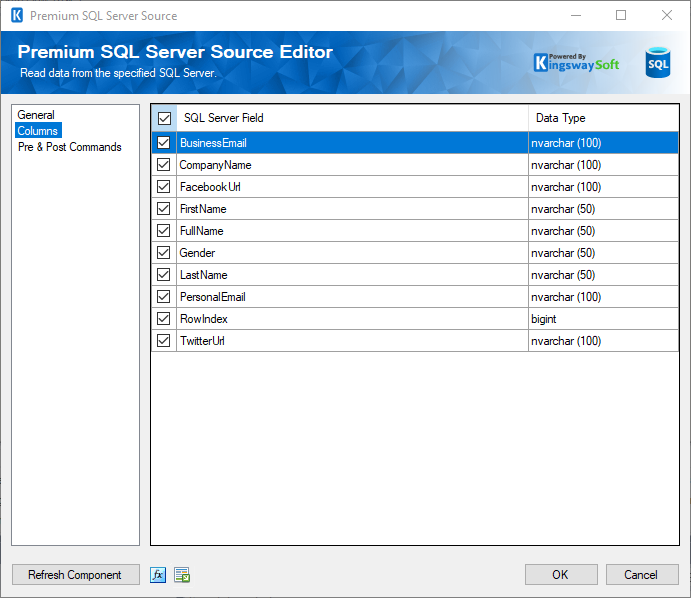Uncheck the RowIndex field checkbox
The height and width of the screenshot is (598, 691).
pos(163,319)
